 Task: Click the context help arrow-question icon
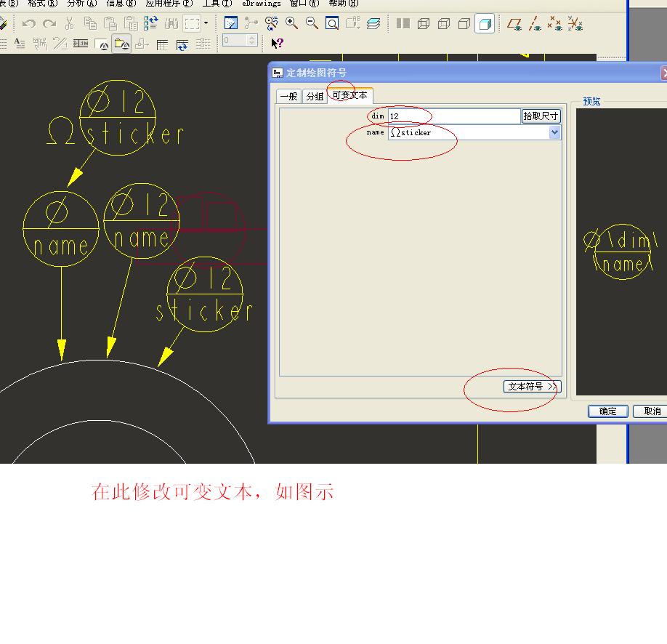(x=277, y=43)
